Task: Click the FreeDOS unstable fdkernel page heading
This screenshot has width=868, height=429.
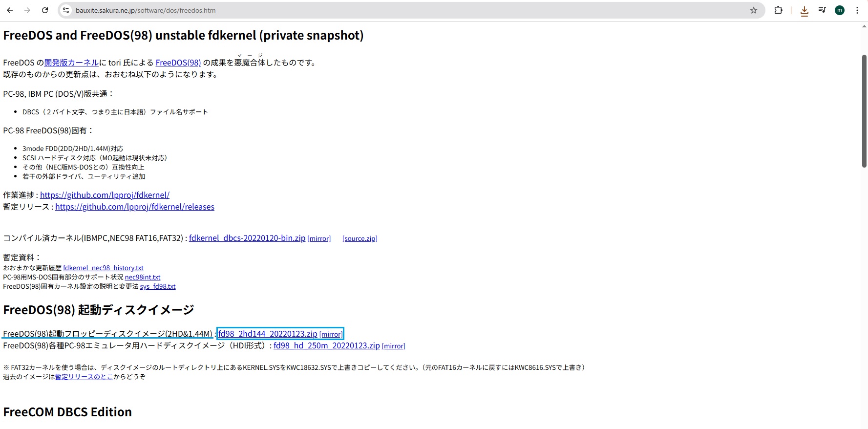Action: point(184,35)
